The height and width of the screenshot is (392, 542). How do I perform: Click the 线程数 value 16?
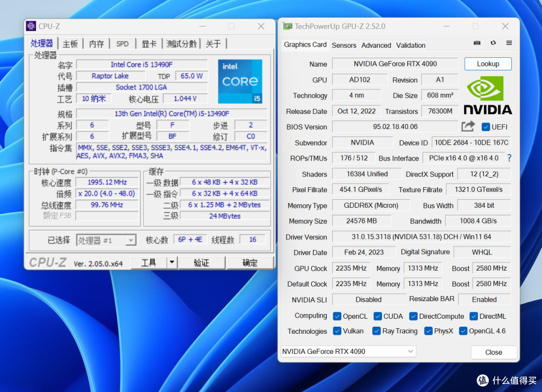(x=252, y=239)
